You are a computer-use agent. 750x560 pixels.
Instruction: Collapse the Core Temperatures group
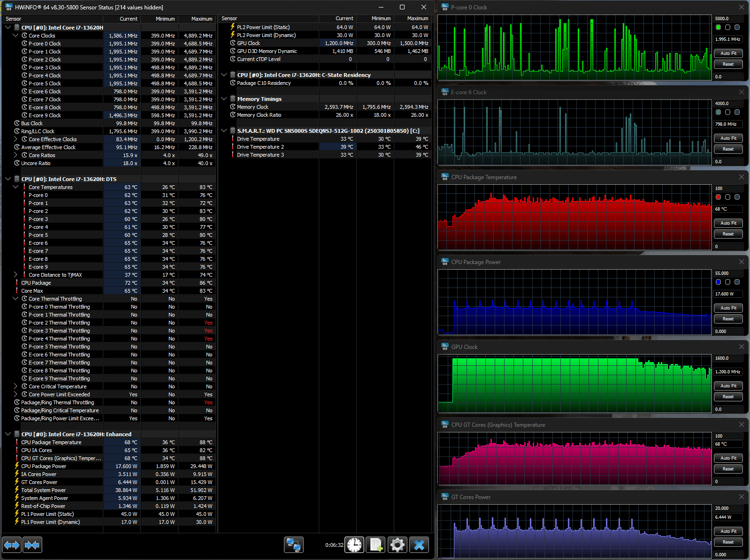pos(15,187)
